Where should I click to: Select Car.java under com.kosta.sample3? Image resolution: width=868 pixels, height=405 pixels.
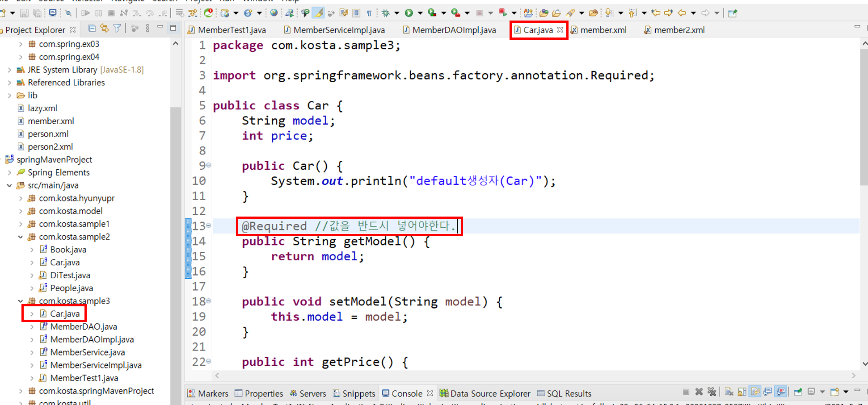(65, 313)
